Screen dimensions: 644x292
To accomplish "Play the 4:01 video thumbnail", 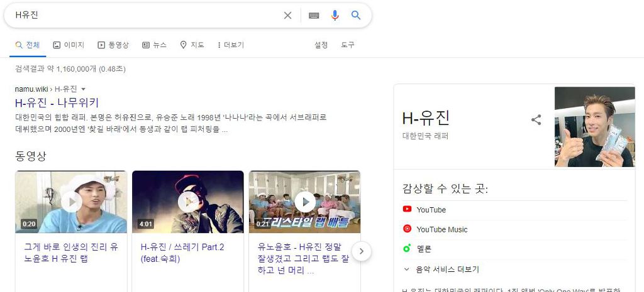I will (x=188, y=202).
